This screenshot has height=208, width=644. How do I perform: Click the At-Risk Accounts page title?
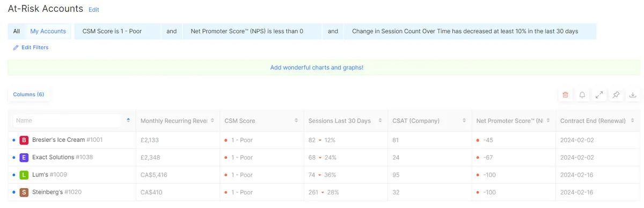coord(46,9)
